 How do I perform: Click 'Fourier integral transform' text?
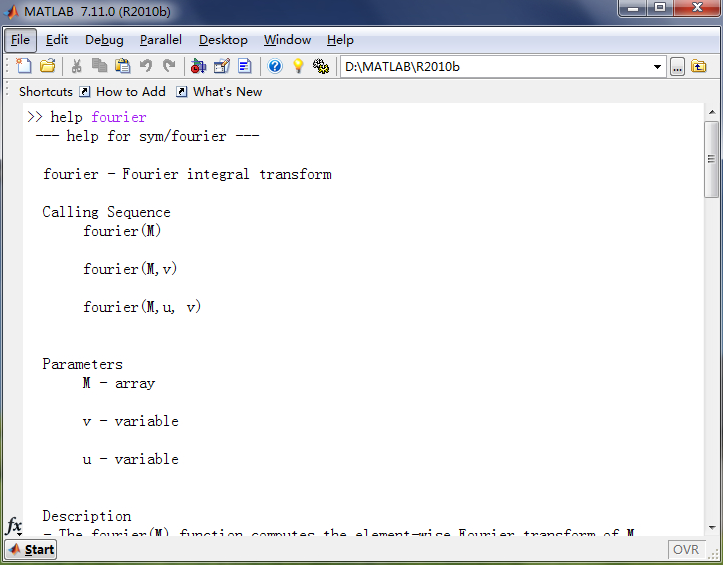pos(226,174)
